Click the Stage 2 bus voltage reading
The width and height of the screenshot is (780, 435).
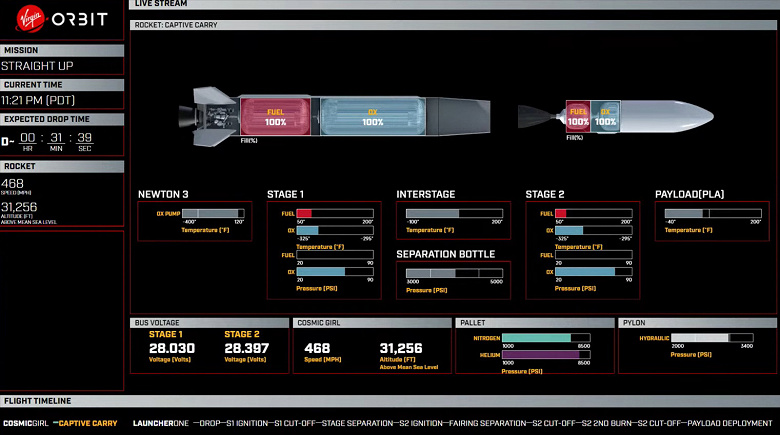pyautogui.click(x=246, y=348)
